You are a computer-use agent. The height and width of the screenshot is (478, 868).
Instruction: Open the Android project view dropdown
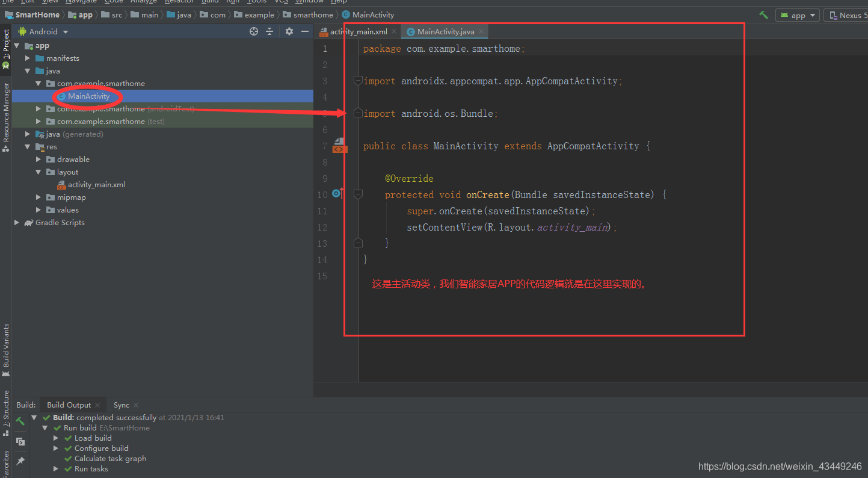point(43,31)
